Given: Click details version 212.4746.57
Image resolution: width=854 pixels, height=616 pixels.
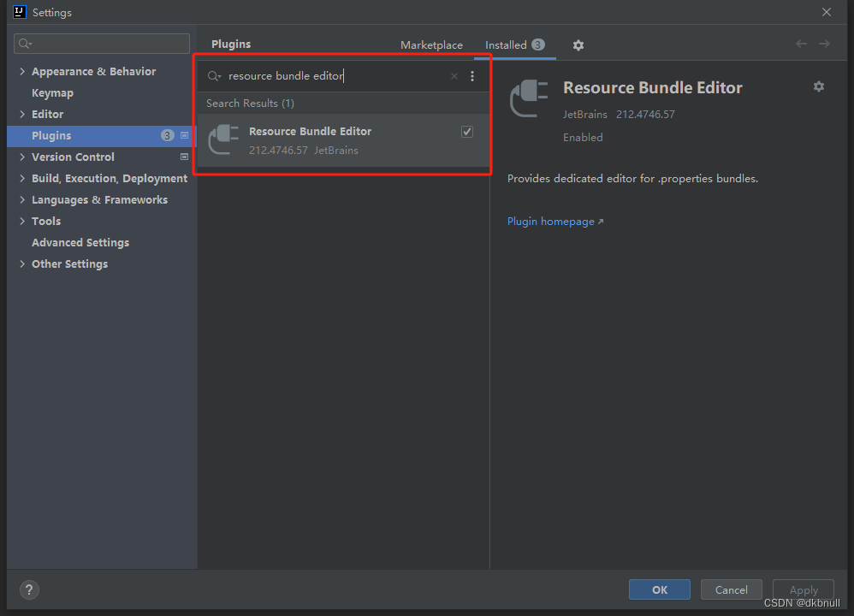Looking at the screenshot, I should (x=645, y=115).
